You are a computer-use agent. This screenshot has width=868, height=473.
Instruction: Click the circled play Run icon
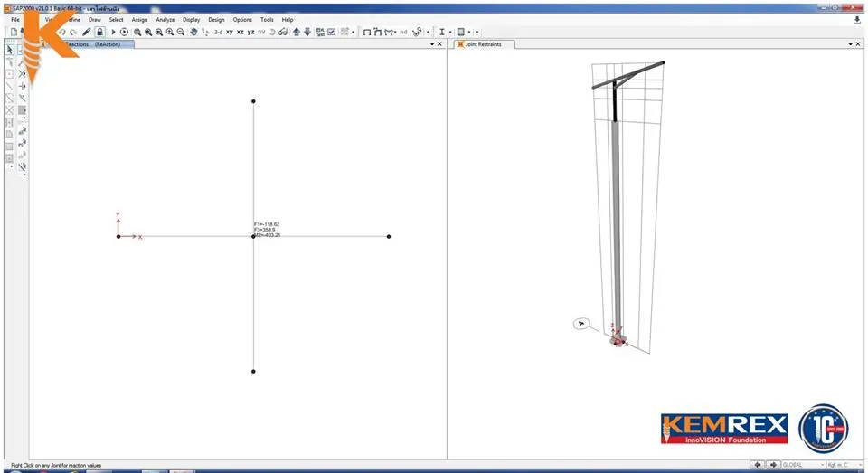(x=124, y=33)
